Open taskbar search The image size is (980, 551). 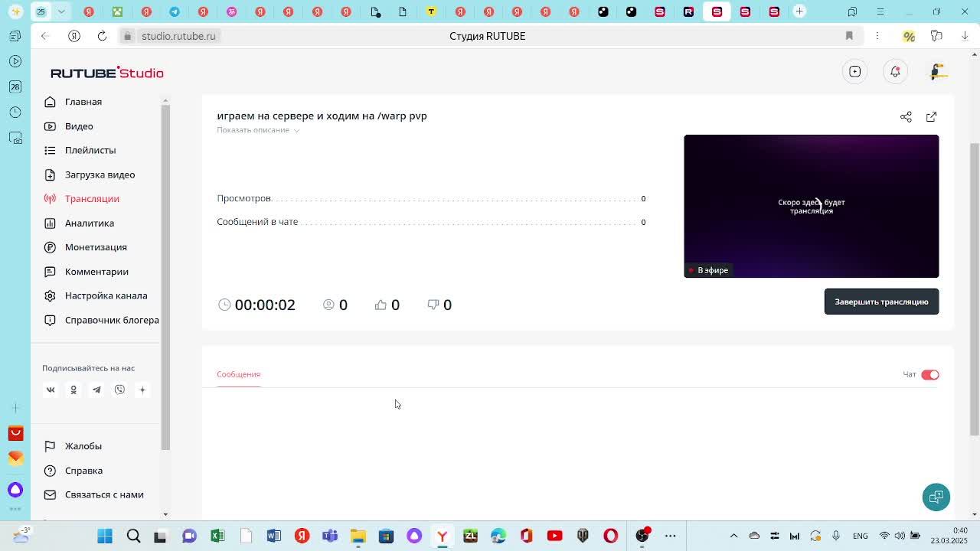click(x=133, y=536)
